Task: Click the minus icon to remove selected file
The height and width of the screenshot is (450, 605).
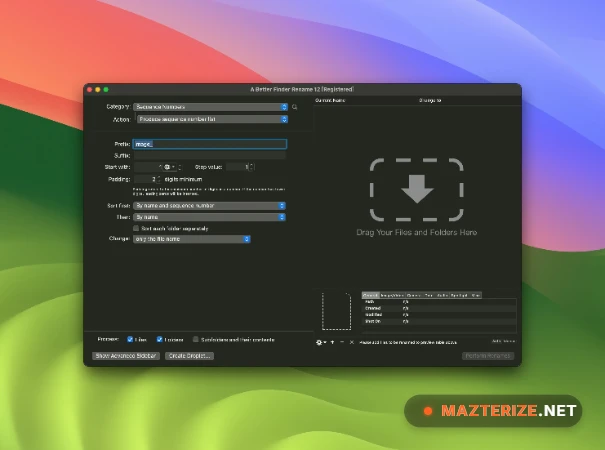Action: (342, 342)
